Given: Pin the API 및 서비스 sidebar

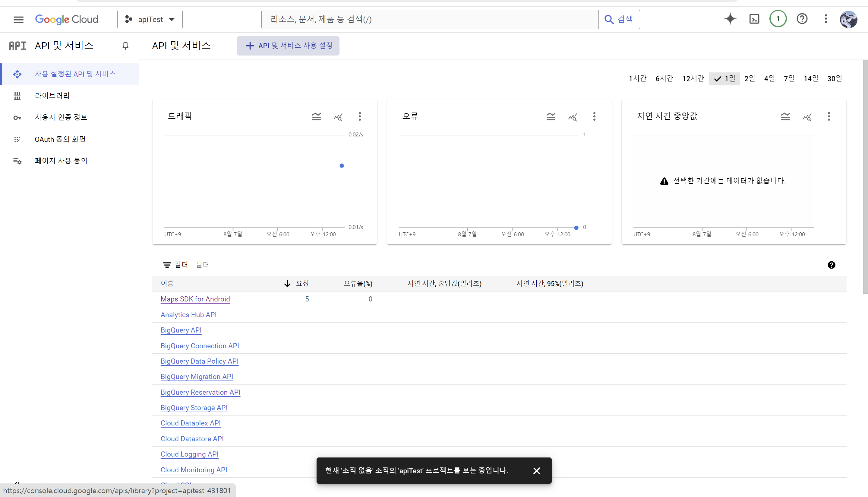Looking at the screenshot, I should [x=125, y=46].
